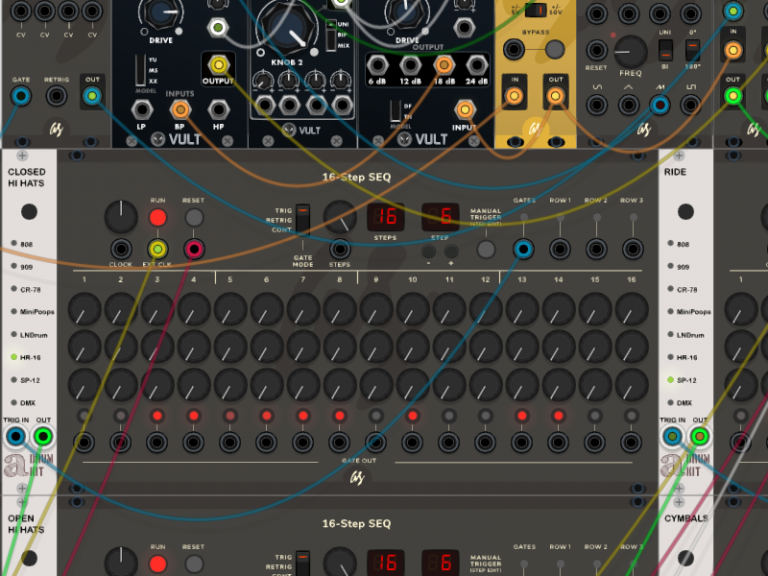
Task: Click the step minus button under the STEP display
Action: pos(429,251)
